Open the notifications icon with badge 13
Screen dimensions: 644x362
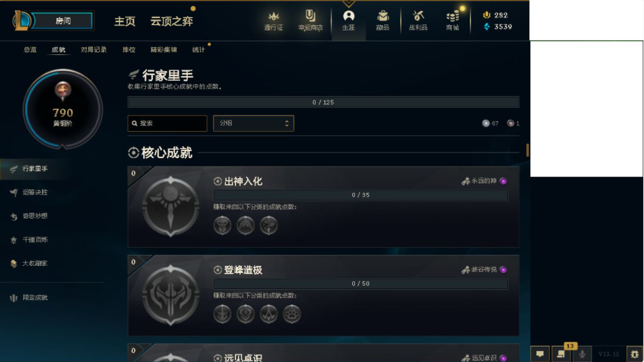click(x=561, y=354)
